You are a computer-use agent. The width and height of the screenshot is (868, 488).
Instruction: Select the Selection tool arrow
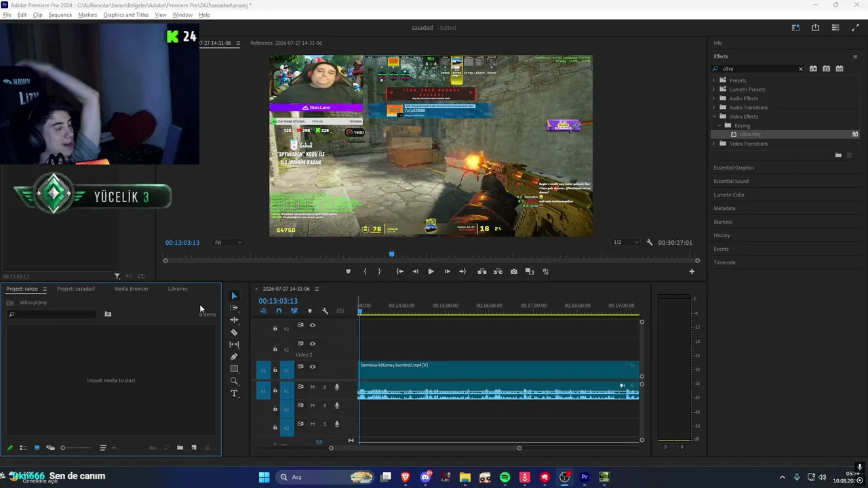click(x=234, y=296)
